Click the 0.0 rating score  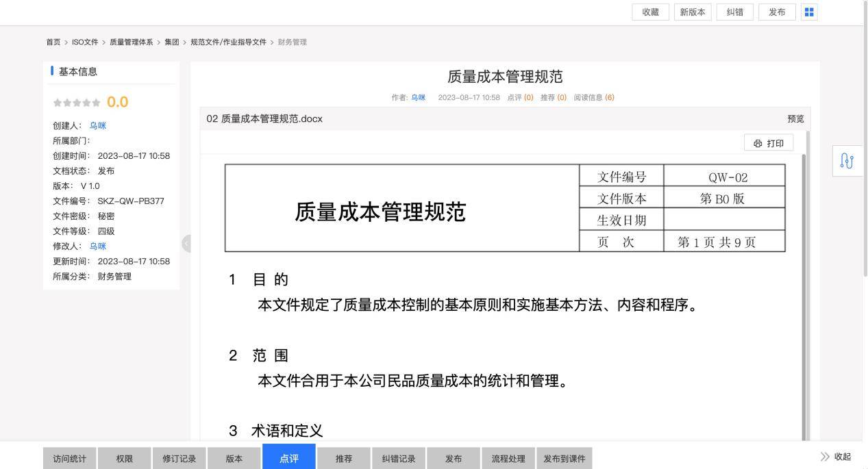pyautogui.click(x=117, y=102)
